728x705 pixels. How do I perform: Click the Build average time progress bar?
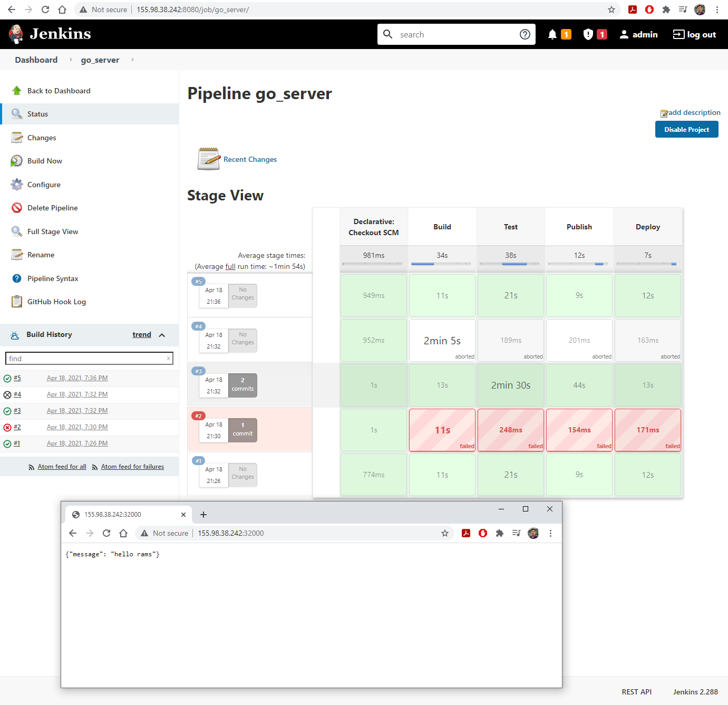[x=442, y=264]
